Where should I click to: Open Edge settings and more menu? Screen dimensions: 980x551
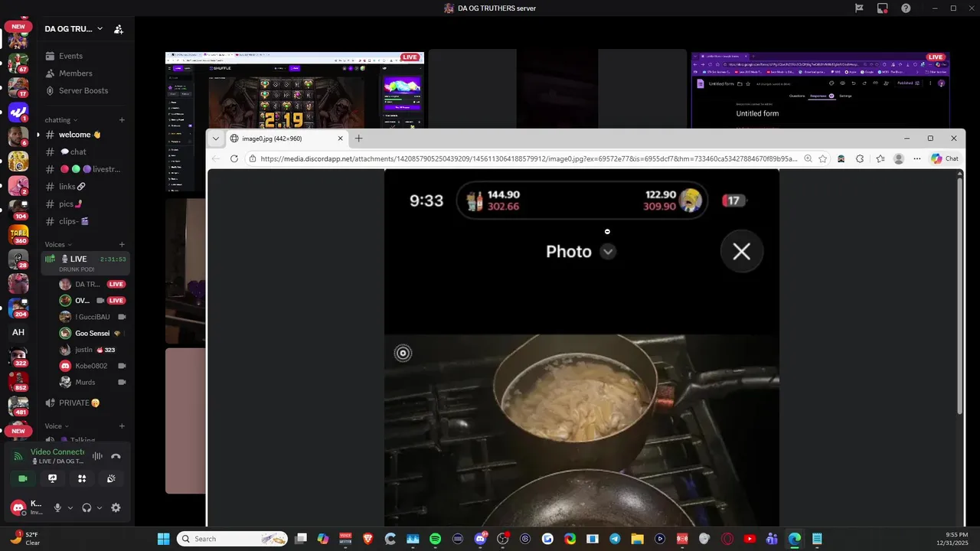(x=917, y=158)
